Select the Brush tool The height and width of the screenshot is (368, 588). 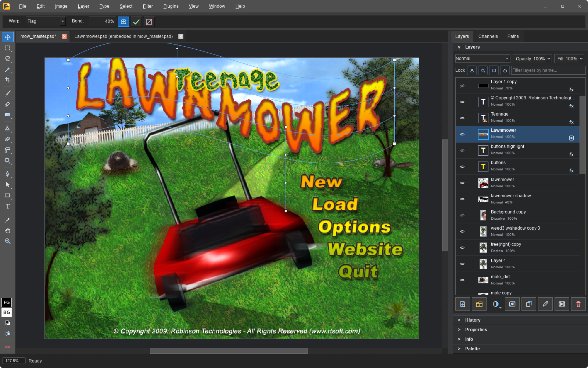click(x=7, y=93)
